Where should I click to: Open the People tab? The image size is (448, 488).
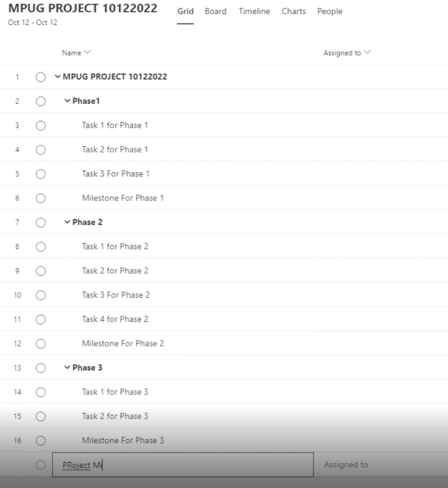[330, 11]
